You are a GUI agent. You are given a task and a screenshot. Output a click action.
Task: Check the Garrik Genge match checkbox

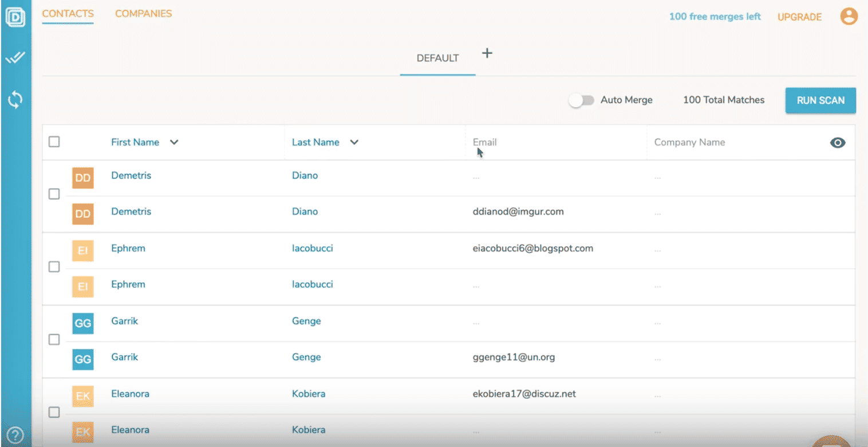(x=54, y=340)
